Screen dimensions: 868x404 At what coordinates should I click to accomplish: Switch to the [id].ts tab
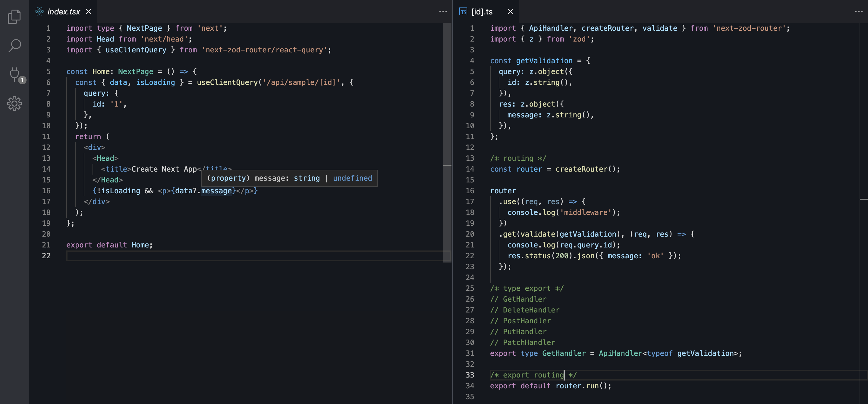click(x=482, y=12)
